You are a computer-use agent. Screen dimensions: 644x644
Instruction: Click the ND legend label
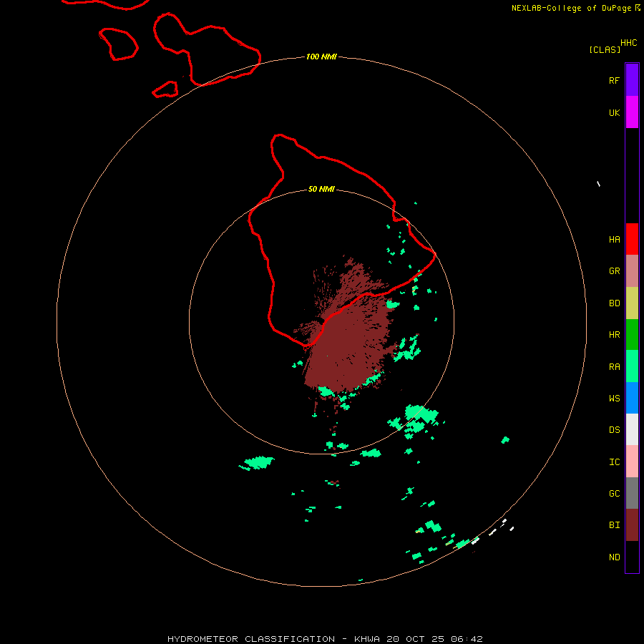614,557
